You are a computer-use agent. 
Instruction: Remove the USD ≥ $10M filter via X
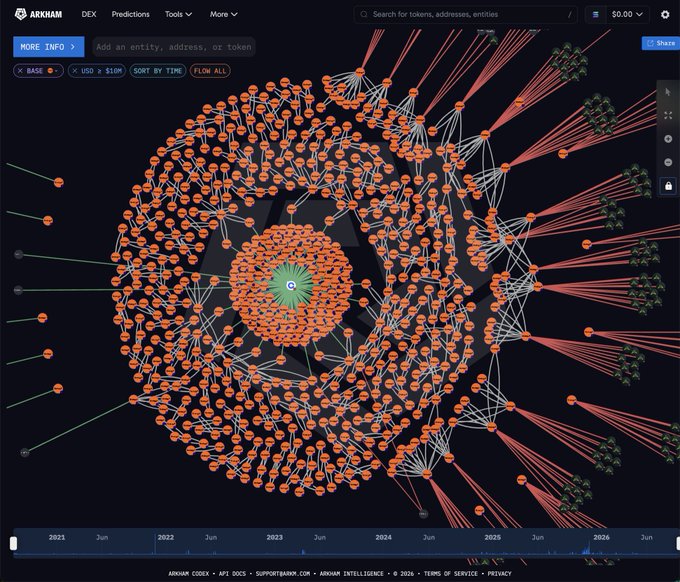(x=75, y=71)
